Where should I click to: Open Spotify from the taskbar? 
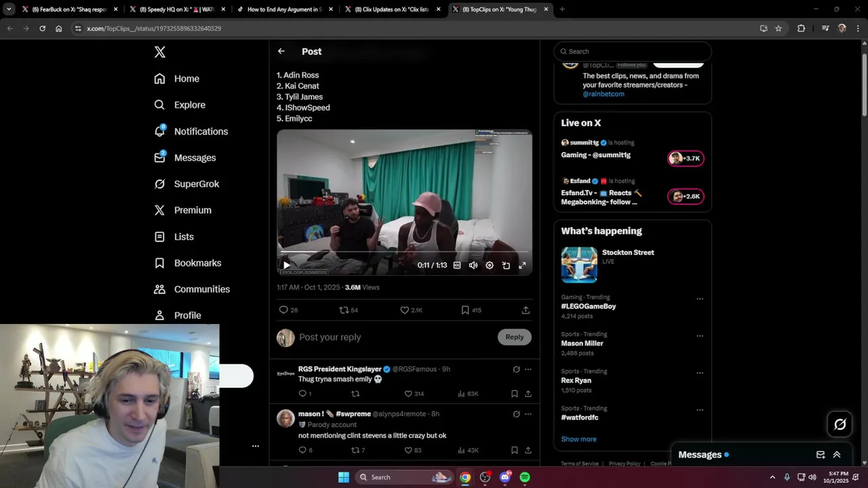[x=525, y=477]
